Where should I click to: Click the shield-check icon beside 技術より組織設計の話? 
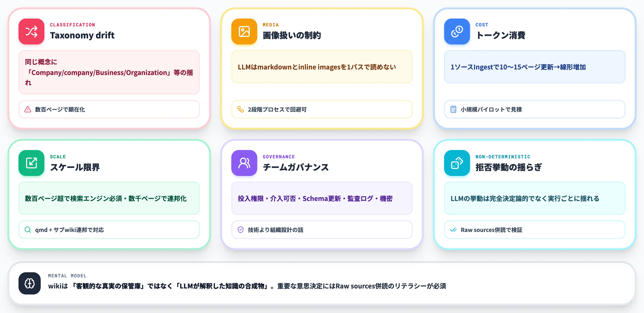click(241, 230)
